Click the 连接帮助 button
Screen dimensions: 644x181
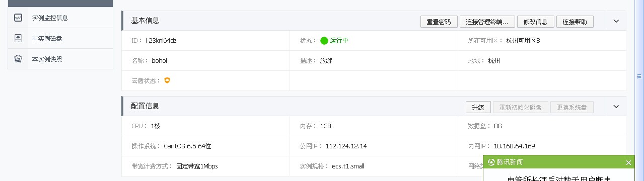click(575, 22)
